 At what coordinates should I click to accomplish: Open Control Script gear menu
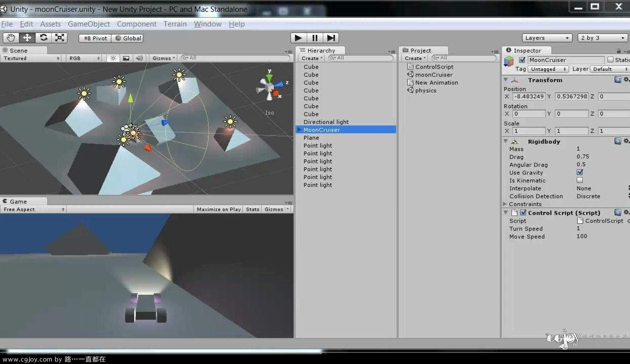626,212
